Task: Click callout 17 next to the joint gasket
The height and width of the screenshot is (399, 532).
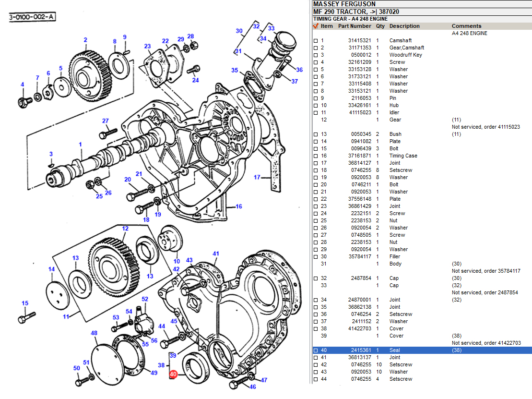Action: 257,177
